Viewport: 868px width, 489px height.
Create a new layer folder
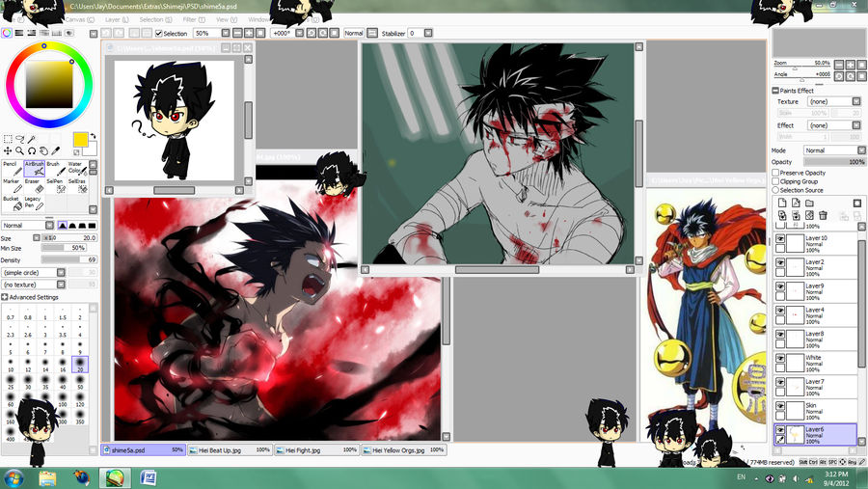[809, 204]
